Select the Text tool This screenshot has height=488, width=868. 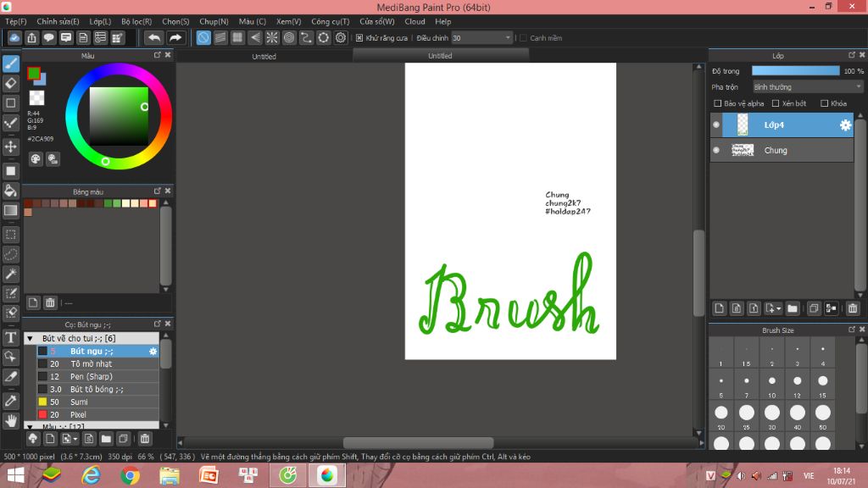10,337
